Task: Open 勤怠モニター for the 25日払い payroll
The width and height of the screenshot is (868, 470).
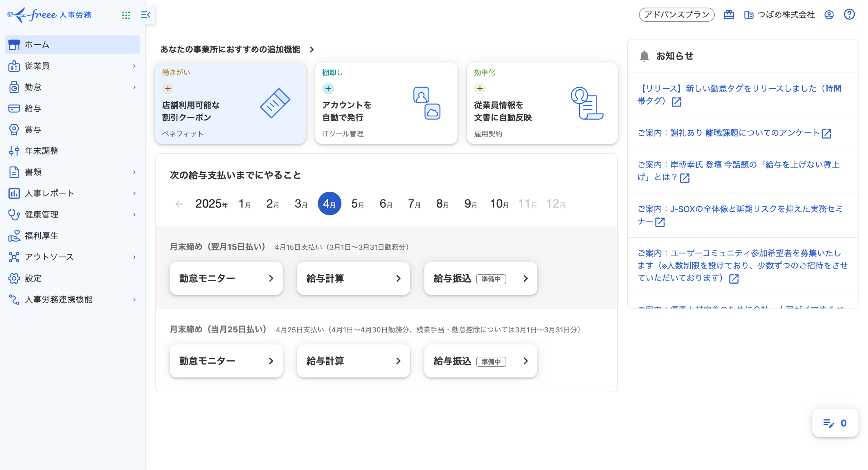Action: click(226, 361)
